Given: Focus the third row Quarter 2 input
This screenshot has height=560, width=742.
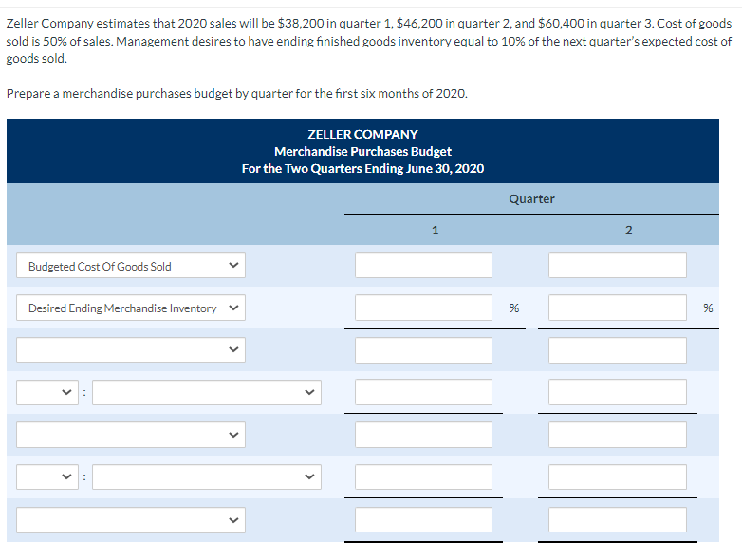Looking at the screenshot, I should click(618, 350).
